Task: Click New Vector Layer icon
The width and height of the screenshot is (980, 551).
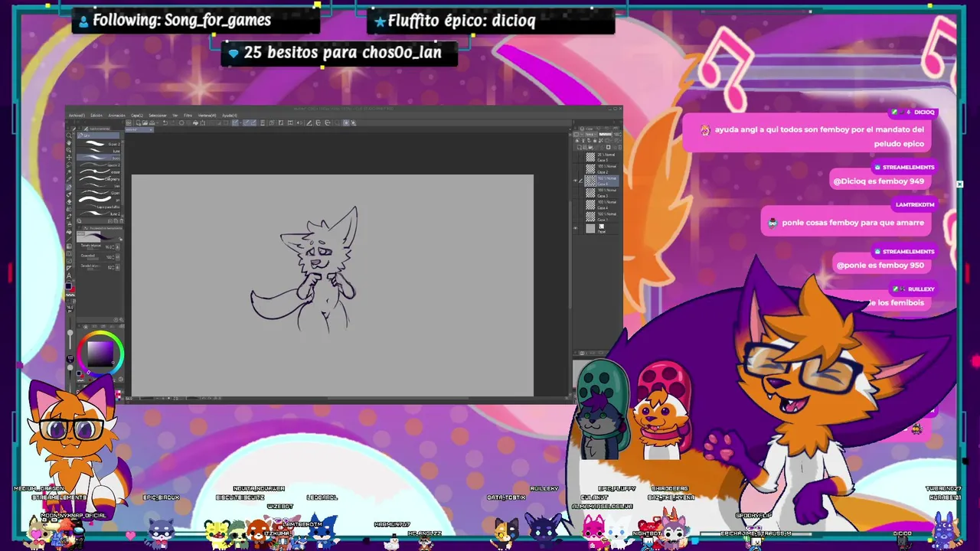Action: [585, 147]
